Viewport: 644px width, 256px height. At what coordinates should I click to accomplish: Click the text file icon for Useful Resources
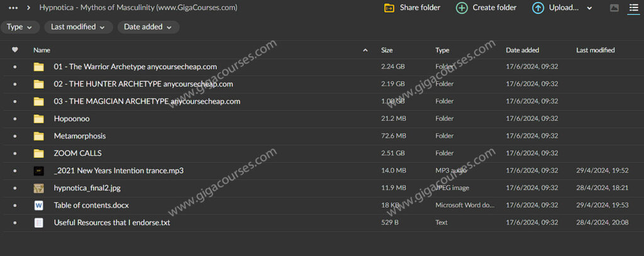click(x=38, y=223)
